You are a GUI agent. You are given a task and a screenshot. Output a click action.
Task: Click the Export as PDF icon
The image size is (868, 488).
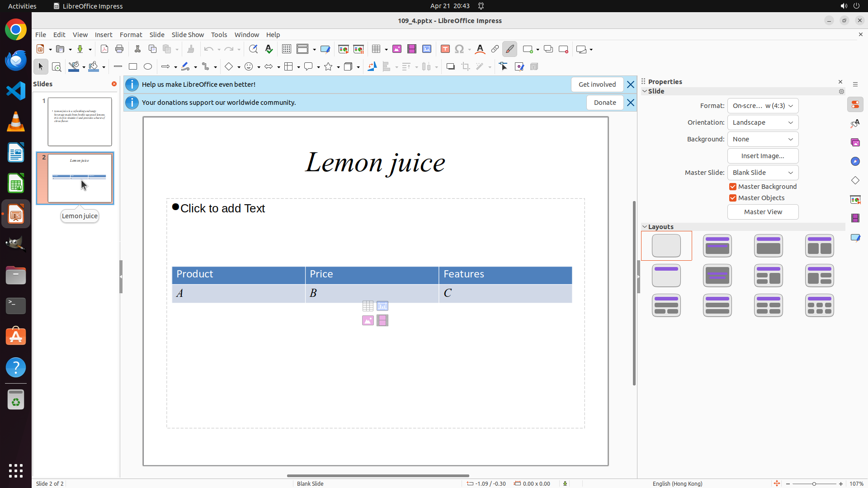[x=104, y=49]
